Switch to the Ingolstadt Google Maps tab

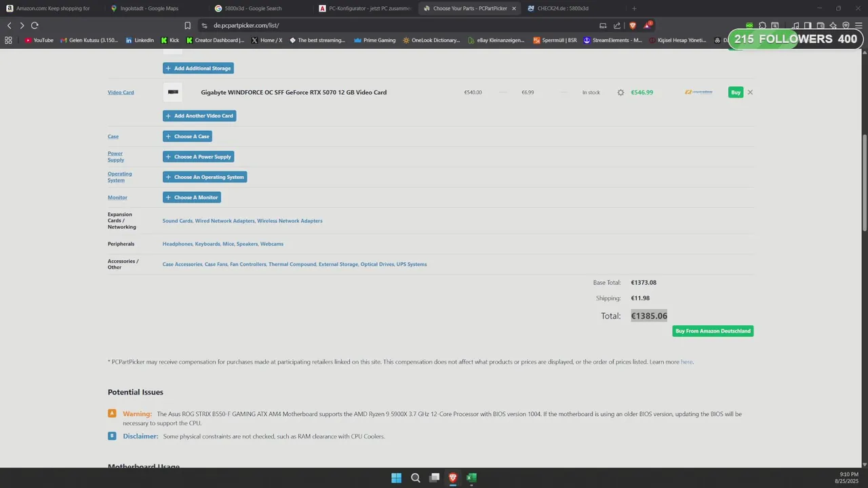coord(157,8)
